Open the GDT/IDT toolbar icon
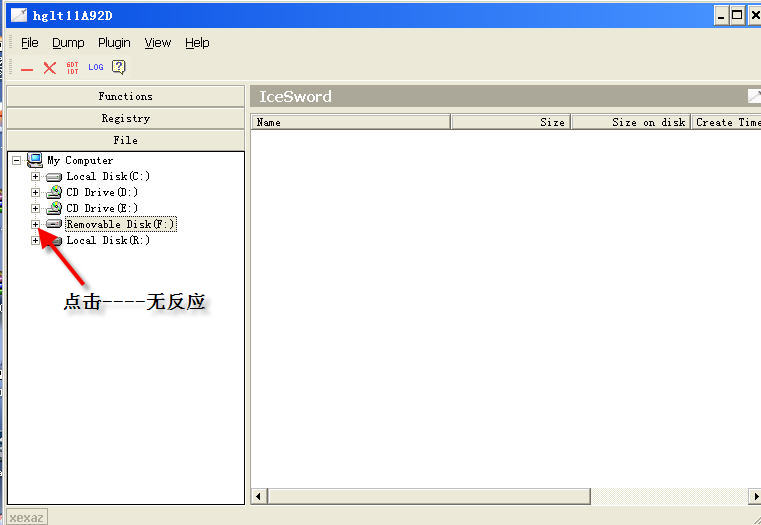761x525 pixels. [x=72, y=67]
